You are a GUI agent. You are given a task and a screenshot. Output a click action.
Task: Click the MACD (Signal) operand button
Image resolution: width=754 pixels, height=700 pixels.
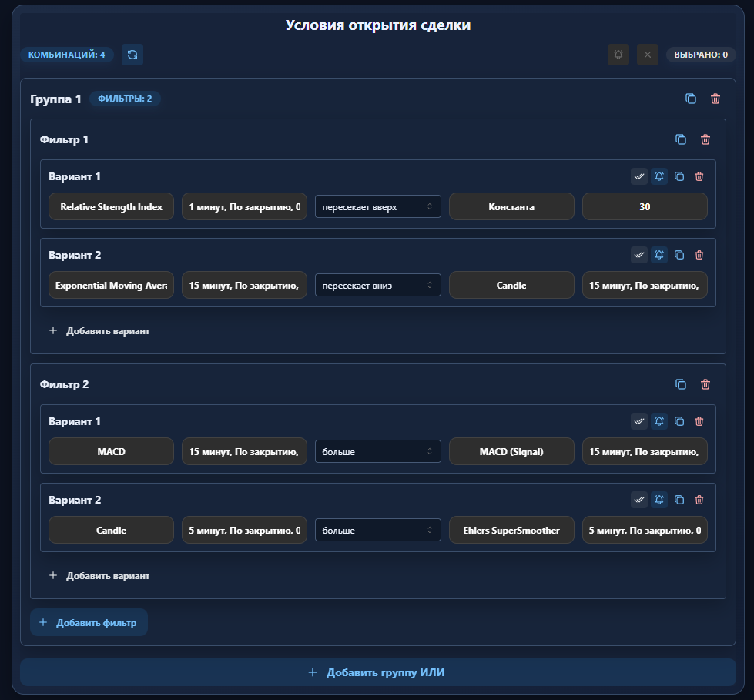tap(511, 451)
